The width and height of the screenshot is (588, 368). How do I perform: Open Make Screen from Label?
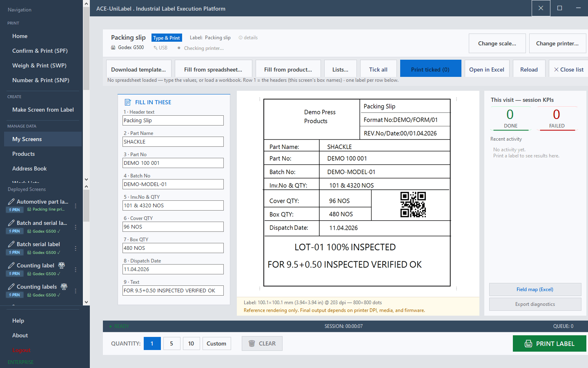[x=43, y=110]
